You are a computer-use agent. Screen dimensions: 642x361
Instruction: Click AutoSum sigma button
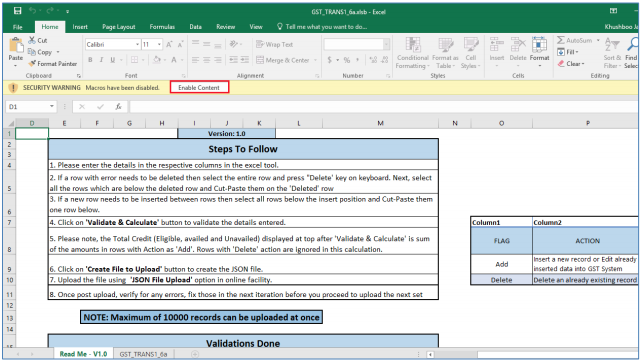574,40
